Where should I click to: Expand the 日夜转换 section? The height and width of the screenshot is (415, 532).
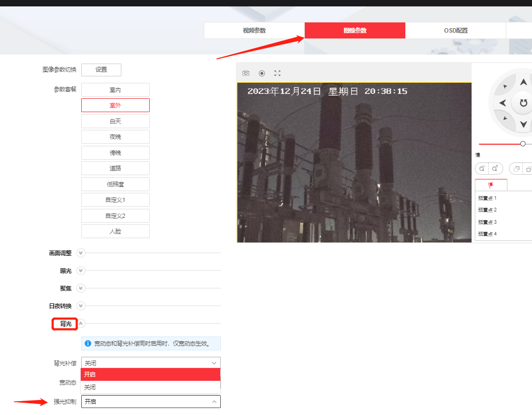(x=81, y=306)
